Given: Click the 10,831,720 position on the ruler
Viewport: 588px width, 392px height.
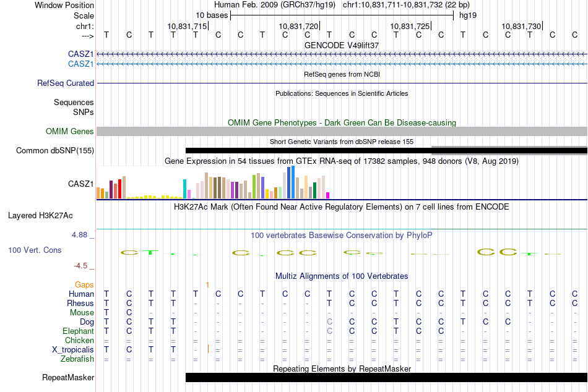Looking at the screenshot, I should click(299, 26).
